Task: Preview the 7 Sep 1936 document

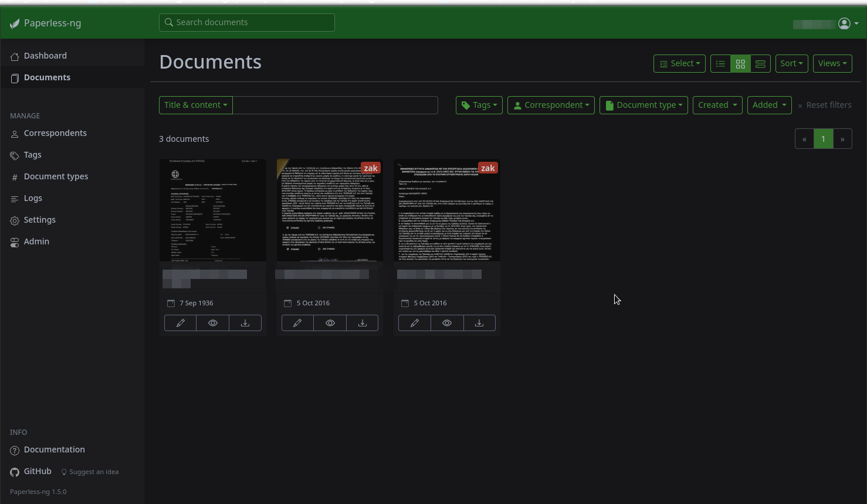Action: (x=213, y=323)
